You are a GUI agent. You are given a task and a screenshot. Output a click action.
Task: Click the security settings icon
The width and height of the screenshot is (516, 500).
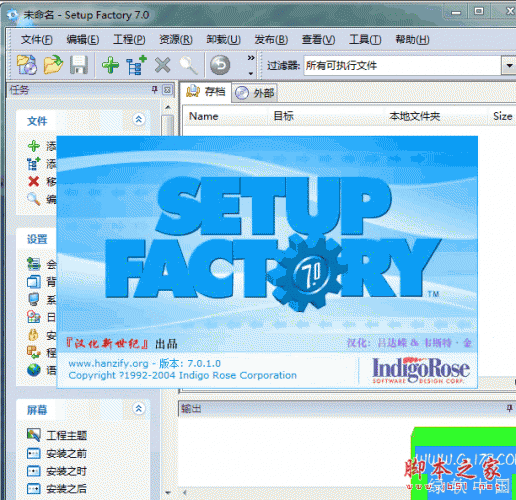pos(33,335)
